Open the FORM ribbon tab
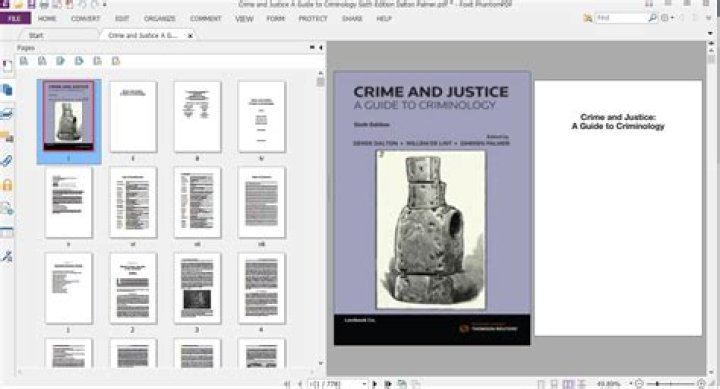This screenshot has height=389, width=720. coord(276,19)
